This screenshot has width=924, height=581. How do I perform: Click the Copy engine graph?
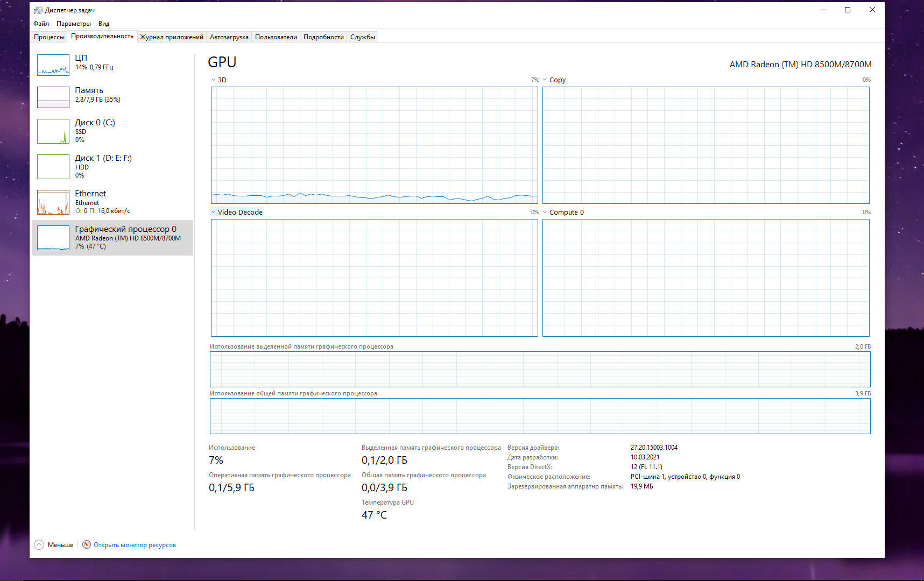(706, 145)
